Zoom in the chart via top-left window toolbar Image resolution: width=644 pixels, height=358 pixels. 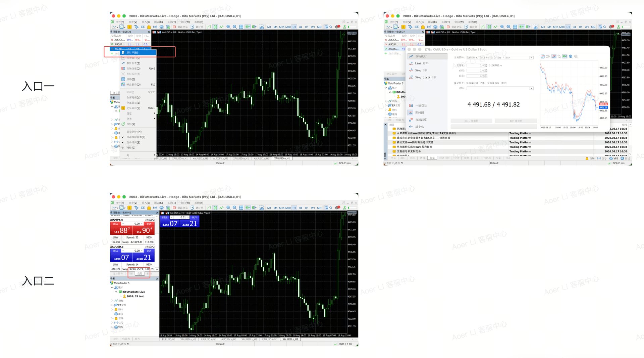228,27
